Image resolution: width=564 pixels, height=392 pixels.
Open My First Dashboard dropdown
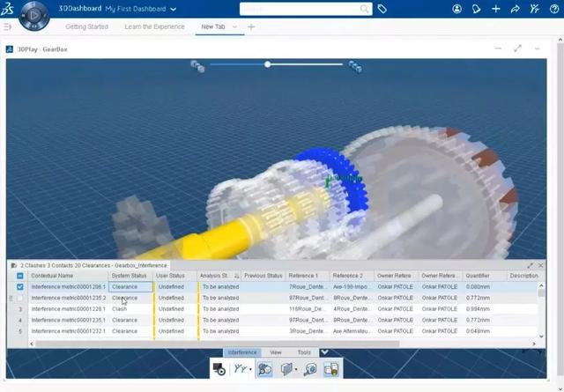(x=174, y=9)
